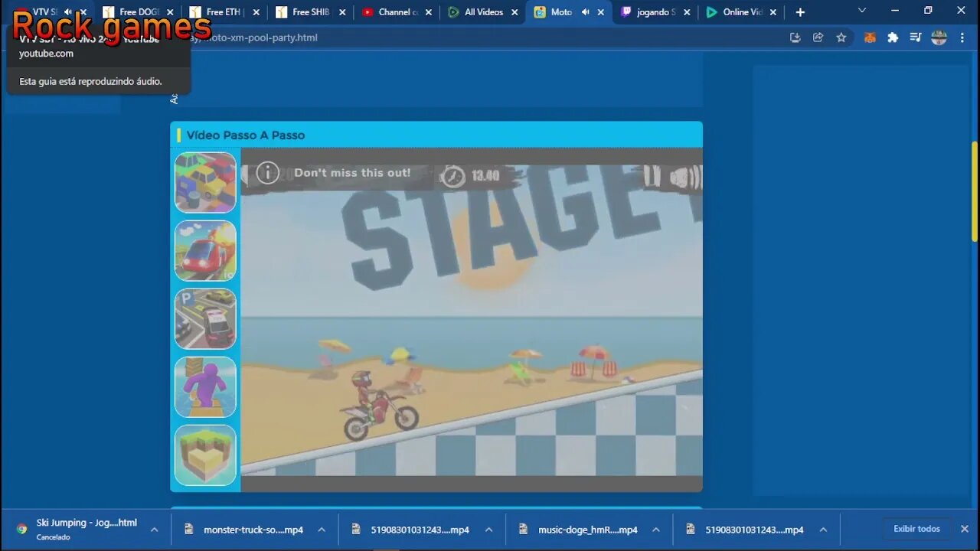Open the colorful car parking game thumbnail
This screenshot has height=551, width=980.
click(x=205, y=182)
